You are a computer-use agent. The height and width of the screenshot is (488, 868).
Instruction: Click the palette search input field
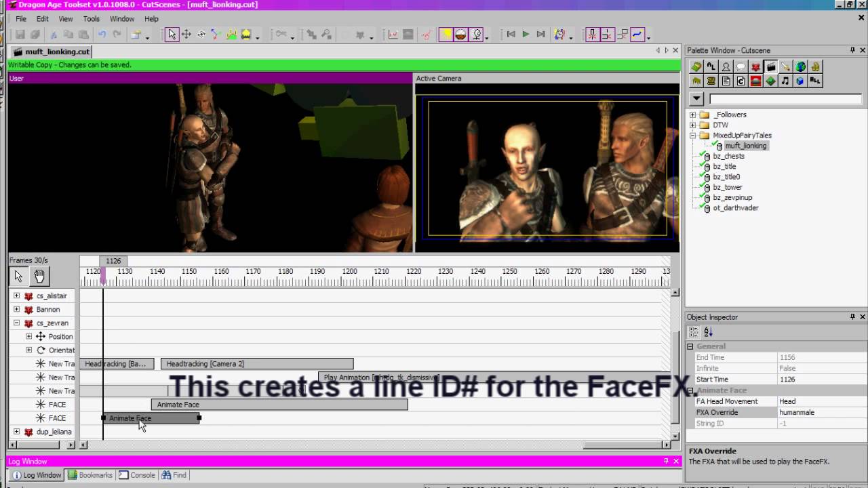click(785, 99)
